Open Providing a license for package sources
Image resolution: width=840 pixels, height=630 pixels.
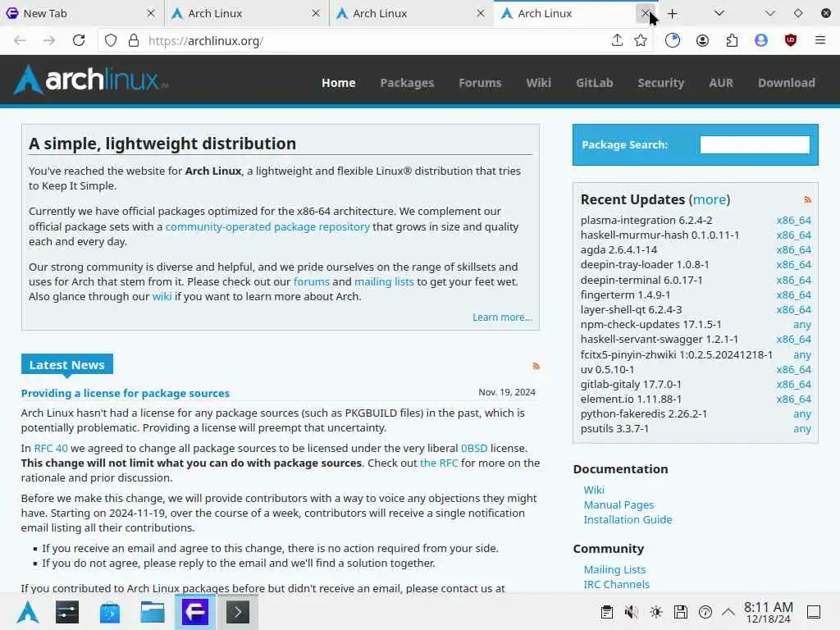126,393
